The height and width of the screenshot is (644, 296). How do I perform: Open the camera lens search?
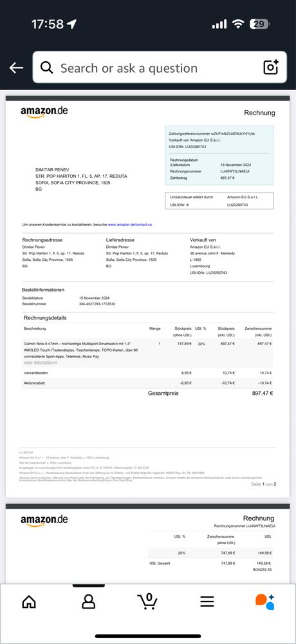point(271,67)
